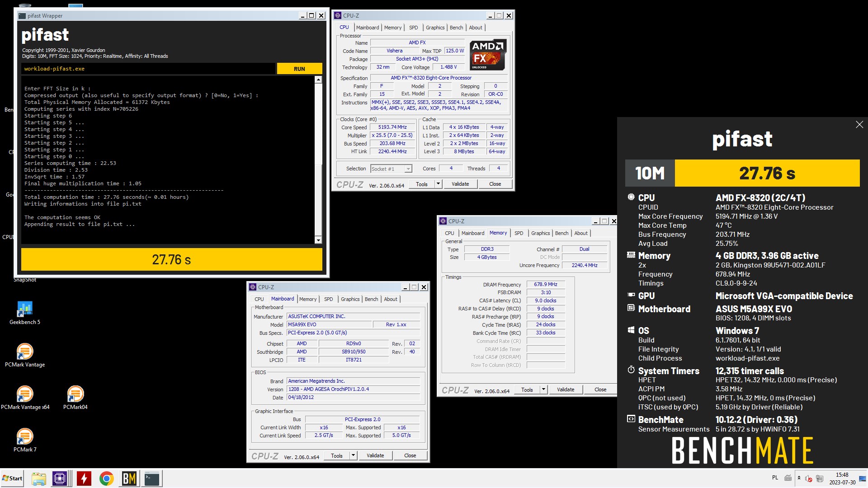Click the show desktop button in tray corner
Viewport: 868px width, 488px height.
pos(863,479)
